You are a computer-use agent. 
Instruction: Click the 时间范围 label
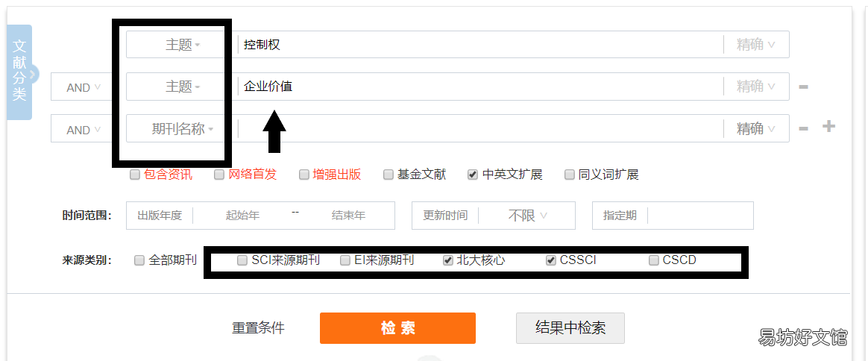click(x=87, y=216)
